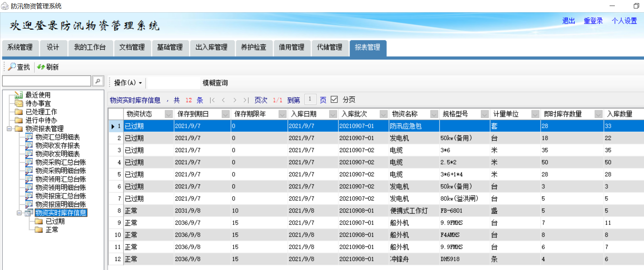Go to the previous page arrow
Screen dimensions: 644x270
(x=223, y=100)
